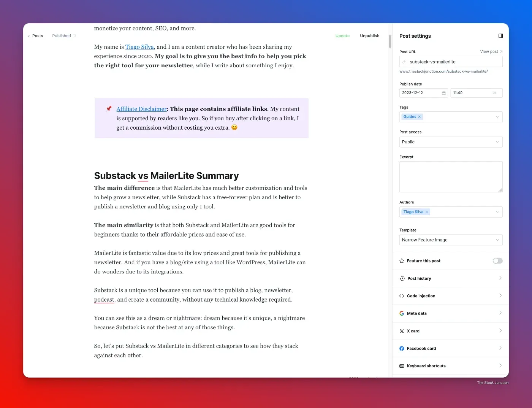The image size is (532, 408).
Task: Open the Facebook card settings
Action: pyautogui.click(x=450, y=348)
